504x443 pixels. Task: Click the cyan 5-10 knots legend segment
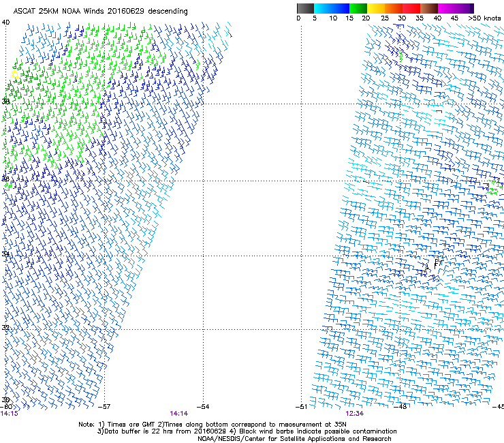pyautogui.click(x=323, y=8)
